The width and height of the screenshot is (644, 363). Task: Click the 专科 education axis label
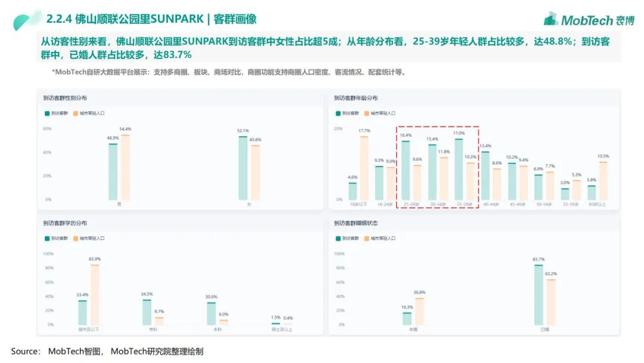pyautogui.click(x=153, y=330)
